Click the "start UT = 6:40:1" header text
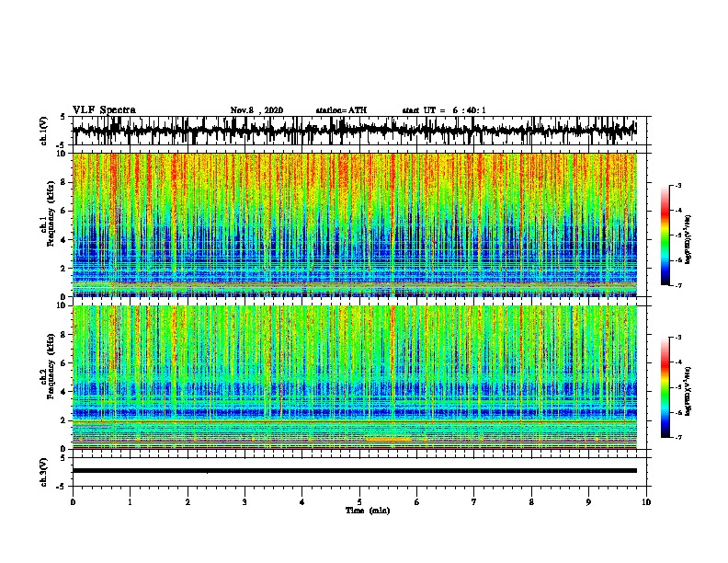This screenshot has width=728, height=563. coord(444,110)
